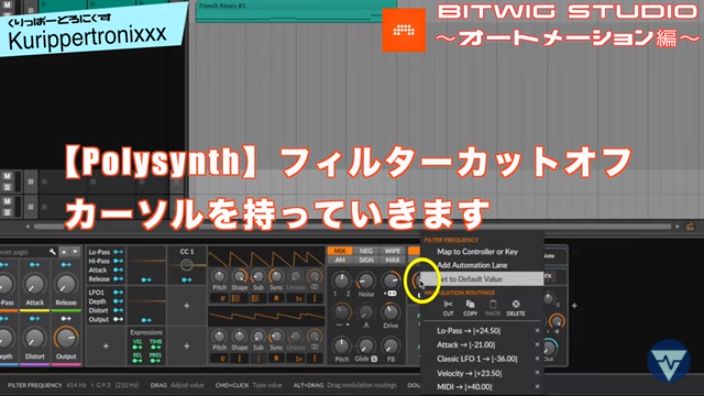Image resolution: width=704 pixels, height=396 pixels.
Task: Click arrow icon above Release macro knob
Action: pyautogui.click(x=66, y=265)
